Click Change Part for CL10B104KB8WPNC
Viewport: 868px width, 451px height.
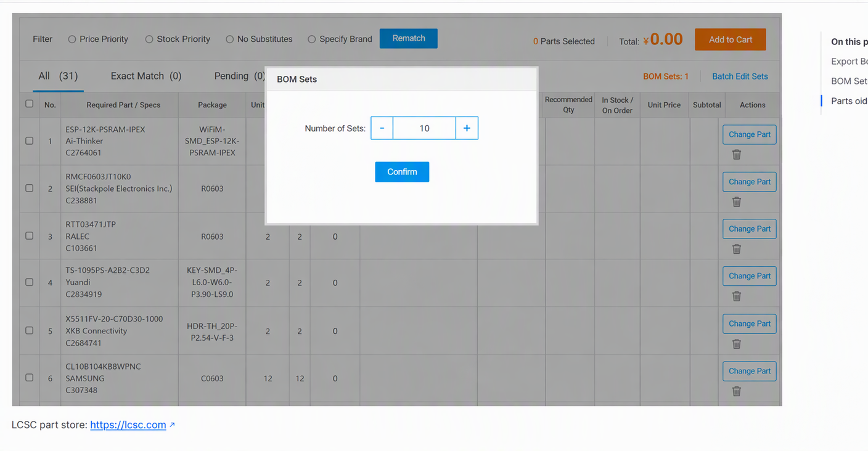coord(750,371)
